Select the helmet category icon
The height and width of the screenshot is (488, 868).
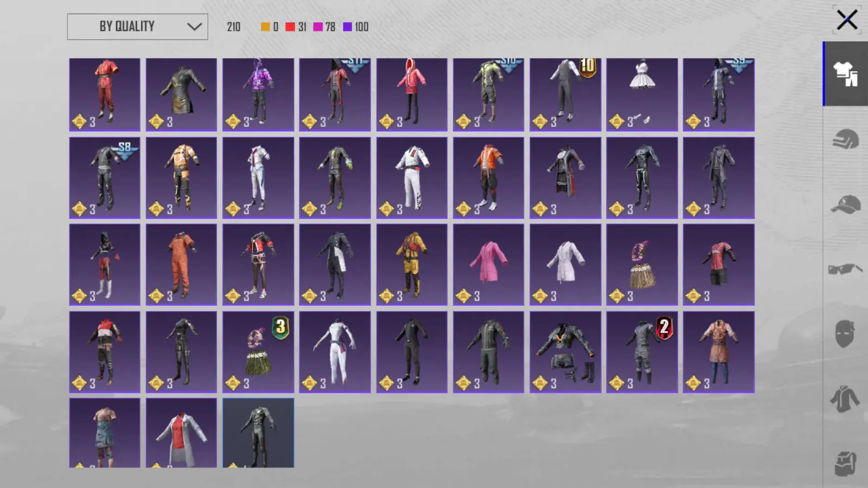[845, 139]
